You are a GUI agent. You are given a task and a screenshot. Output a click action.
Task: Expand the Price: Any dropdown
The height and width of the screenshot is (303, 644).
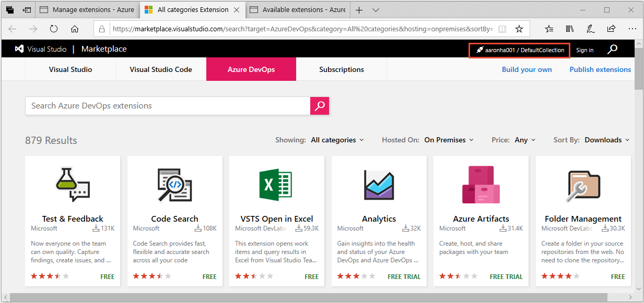[525, 140]
